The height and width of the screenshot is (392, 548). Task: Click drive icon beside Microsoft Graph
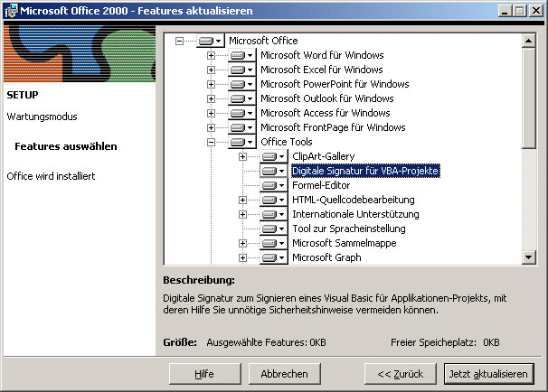click(274, 257)
